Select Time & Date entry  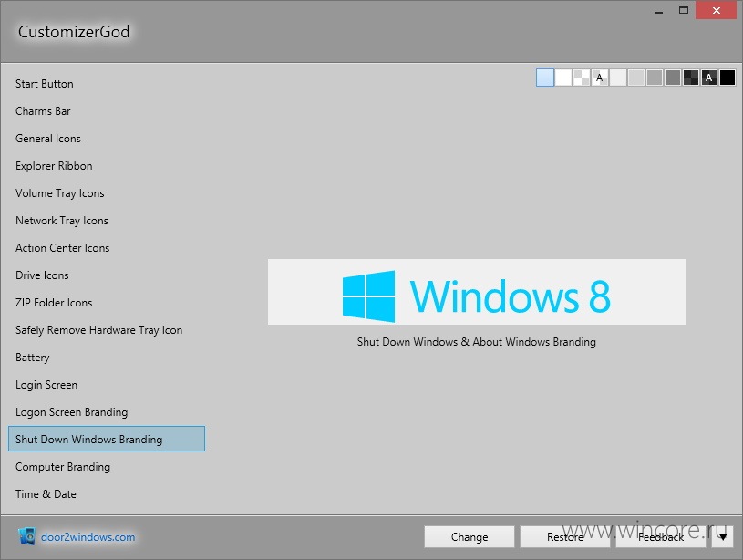46,494
